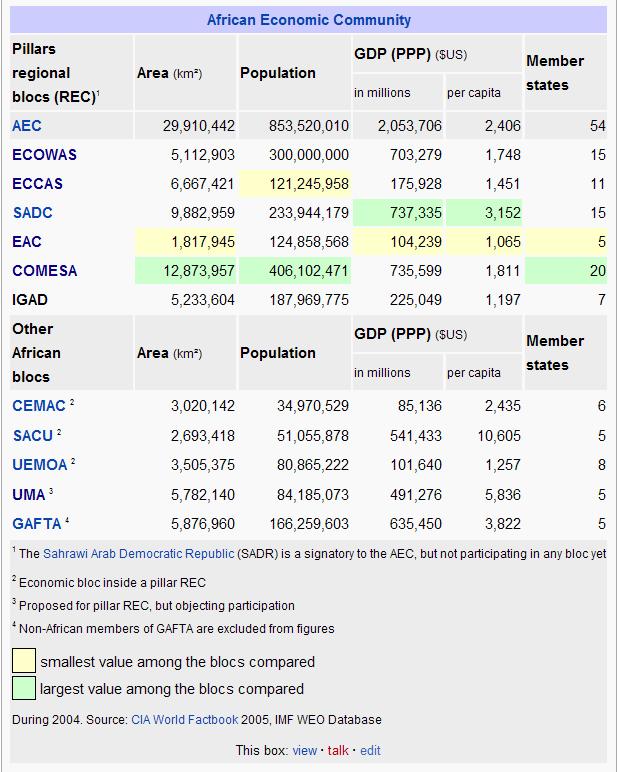Viewport: 617px width, 772px height.
Task: Open the UEMOA bloc link
Action: pyautogui.click(x=39, y=465)
